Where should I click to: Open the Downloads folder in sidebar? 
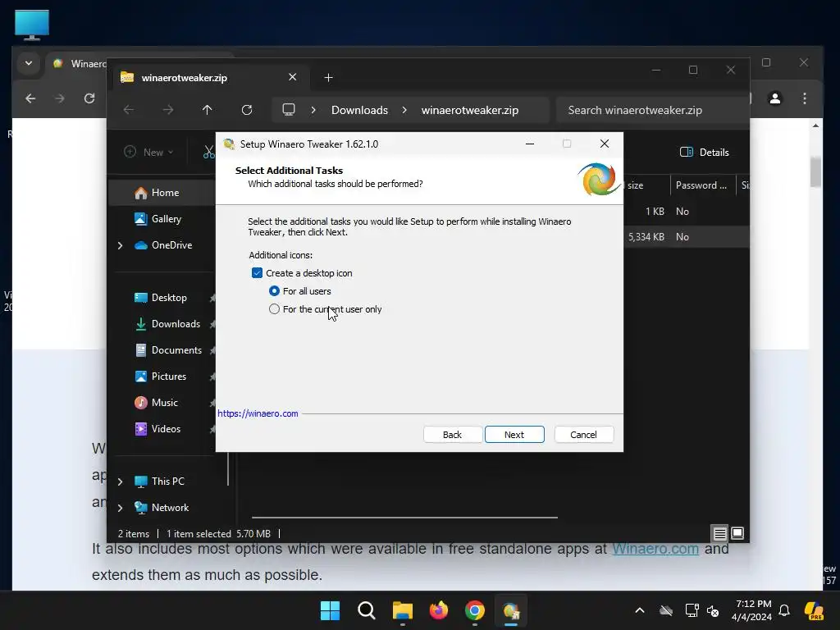point(176,323)
